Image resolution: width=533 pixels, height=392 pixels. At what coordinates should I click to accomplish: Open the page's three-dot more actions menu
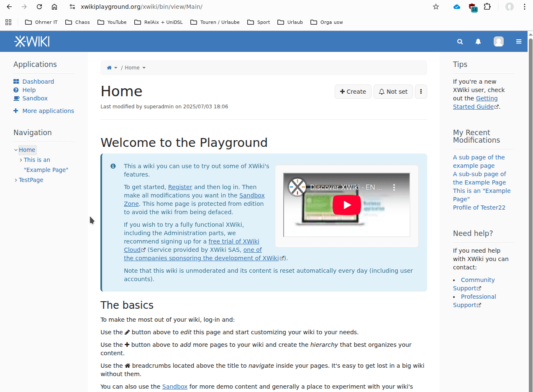pos(421,92)
